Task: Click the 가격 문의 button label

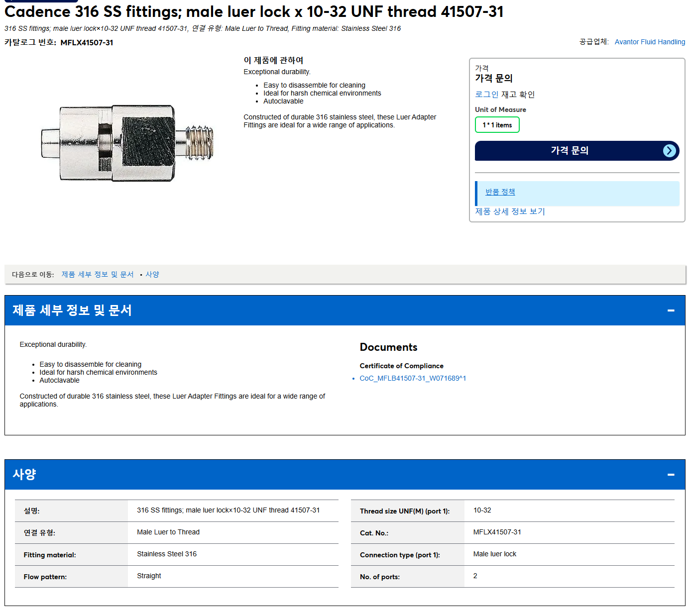Action: pyautogui.click(x=570, y=150)
